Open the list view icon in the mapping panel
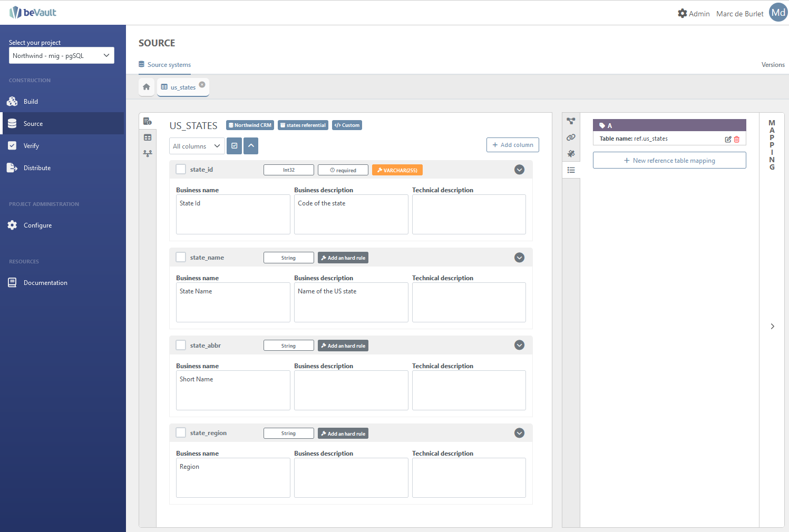The image size is (789, 532). click(571, 170)
